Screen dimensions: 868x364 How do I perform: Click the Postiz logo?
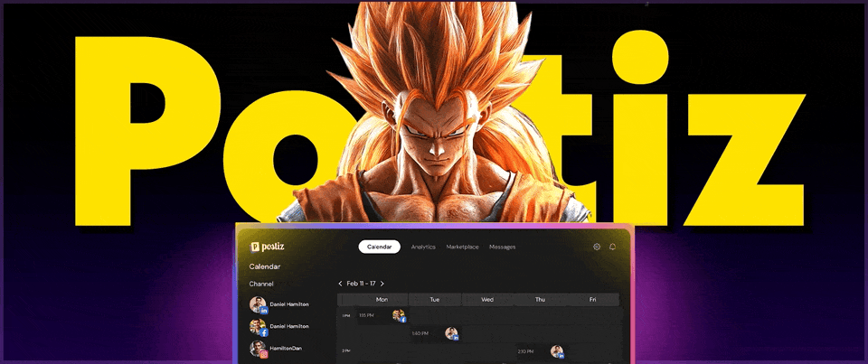coord(272,247)
